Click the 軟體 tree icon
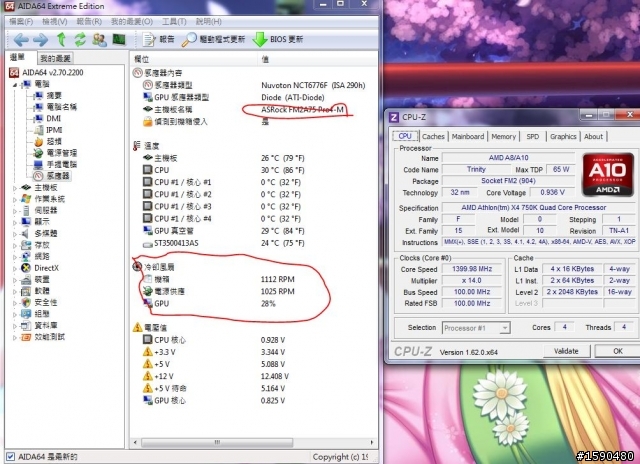The image size is (640, 464). point(26,291)
